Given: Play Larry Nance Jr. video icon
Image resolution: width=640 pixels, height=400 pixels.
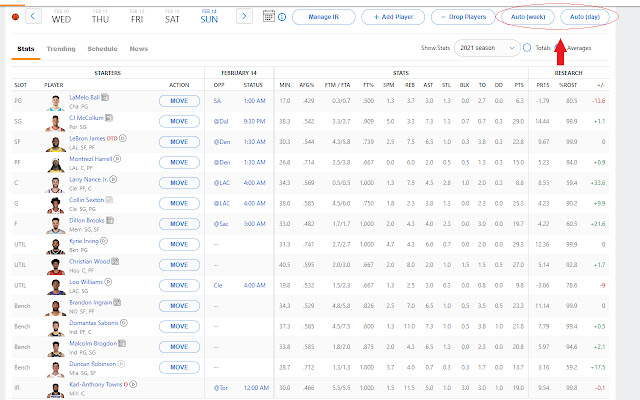Looking at the screenshot, I should pos(113,179).
